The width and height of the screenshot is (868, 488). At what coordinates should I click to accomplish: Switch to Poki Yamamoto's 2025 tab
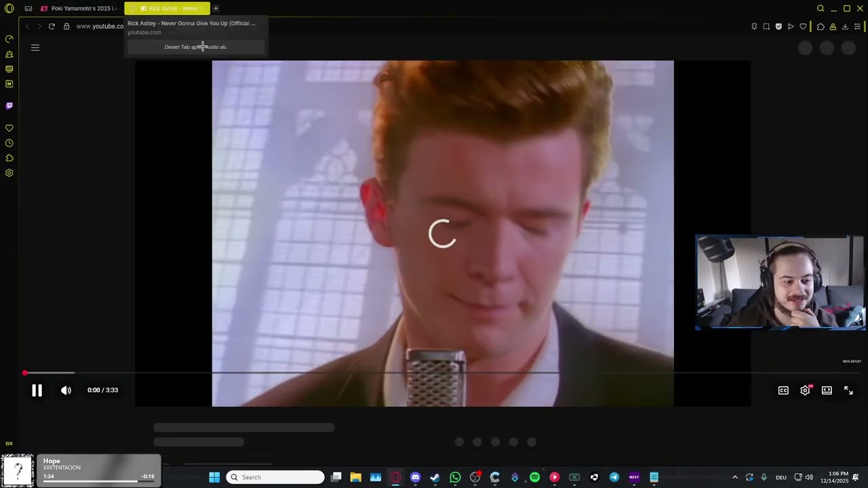click(x=79, y=8)
